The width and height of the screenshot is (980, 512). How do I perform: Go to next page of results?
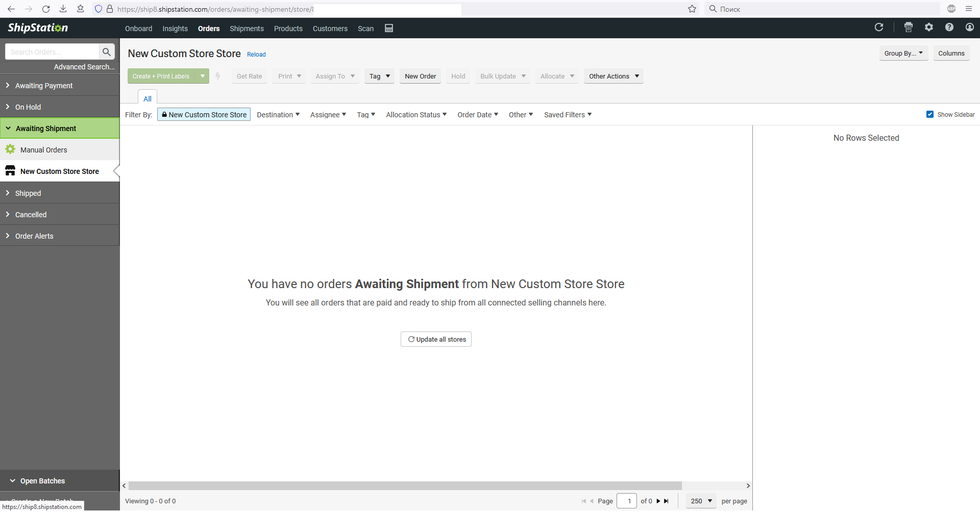(x=658, y=501)
